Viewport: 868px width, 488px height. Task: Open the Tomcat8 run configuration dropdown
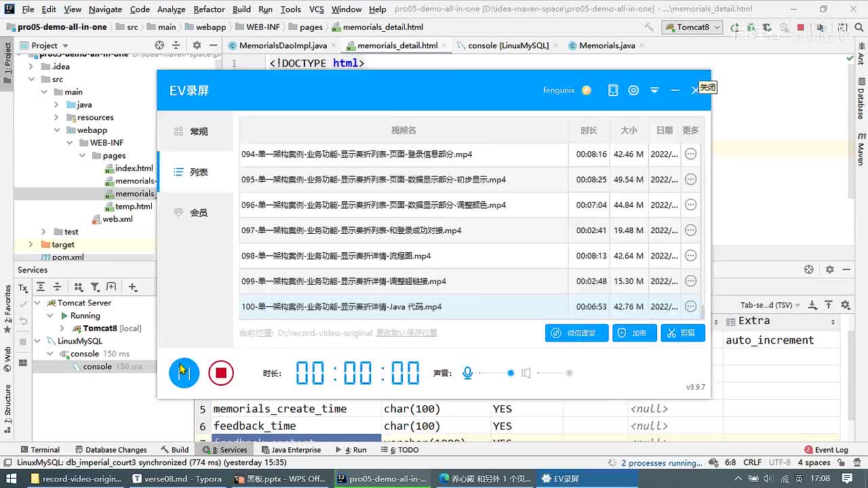[692, 27]
